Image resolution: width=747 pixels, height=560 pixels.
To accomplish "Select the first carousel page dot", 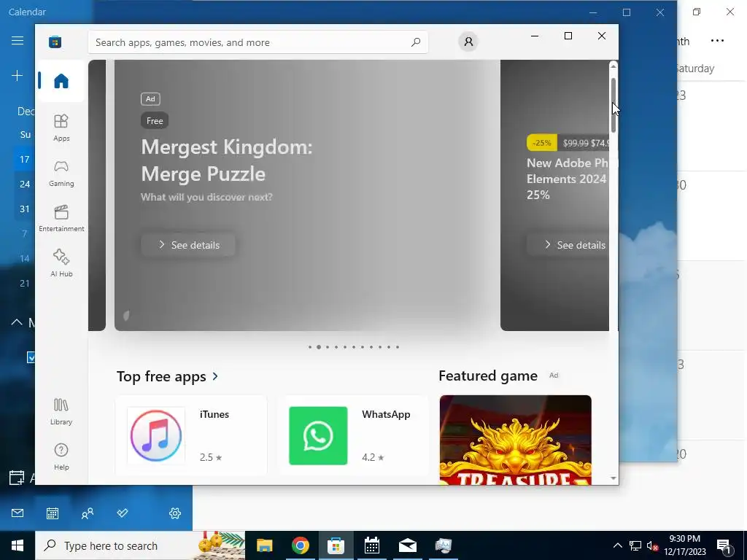I will click(x=310, y=346).
